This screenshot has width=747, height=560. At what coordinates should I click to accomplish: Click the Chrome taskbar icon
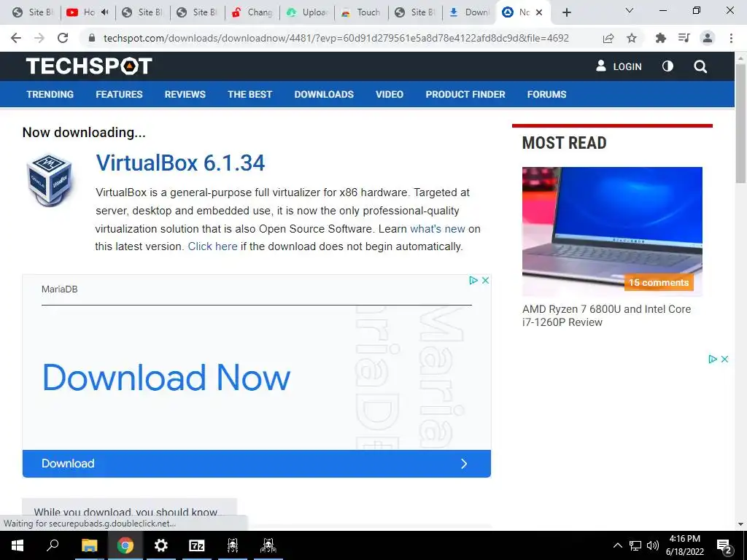click(x=125, y=545)
